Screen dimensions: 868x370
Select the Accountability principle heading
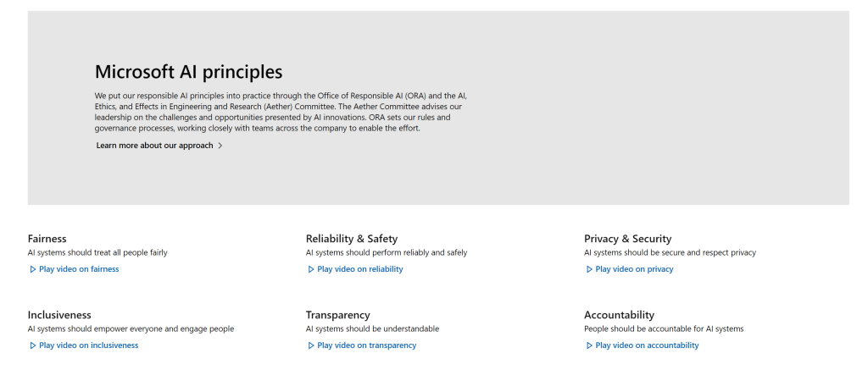619,315
